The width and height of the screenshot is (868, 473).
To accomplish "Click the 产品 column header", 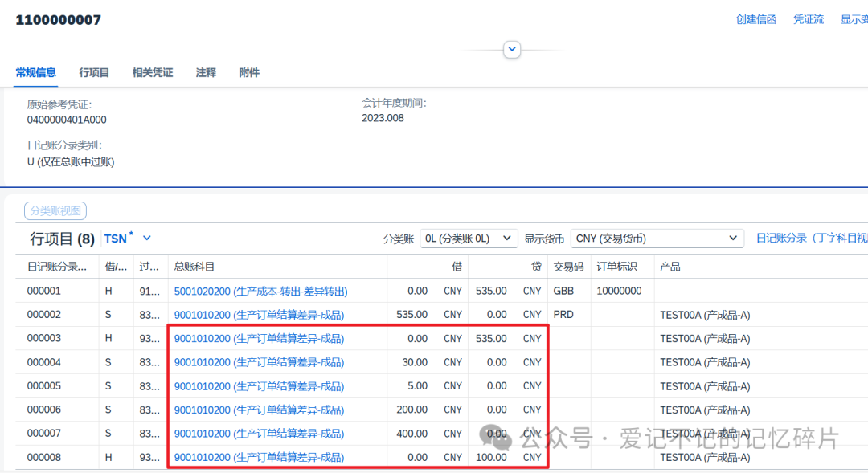I will (669, 267).
